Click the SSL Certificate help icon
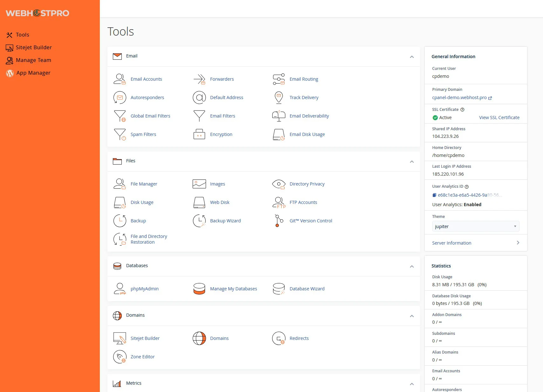 point(461,109)
